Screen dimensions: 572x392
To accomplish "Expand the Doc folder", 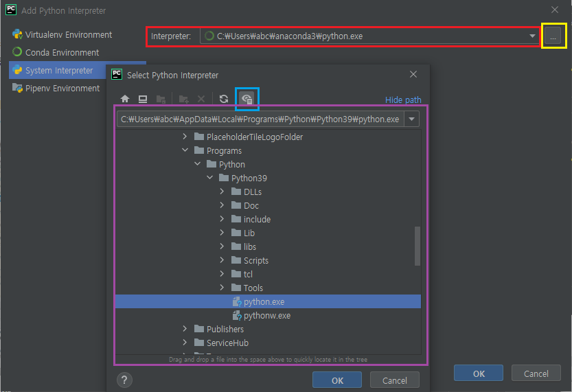I will 222,205.
